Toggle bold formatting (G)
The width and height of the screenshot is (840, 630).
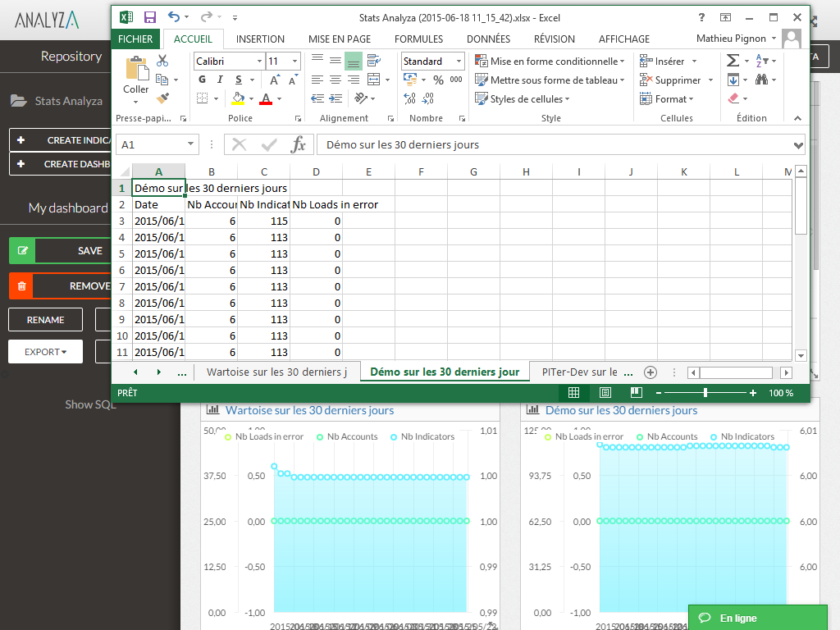point(202,80)
